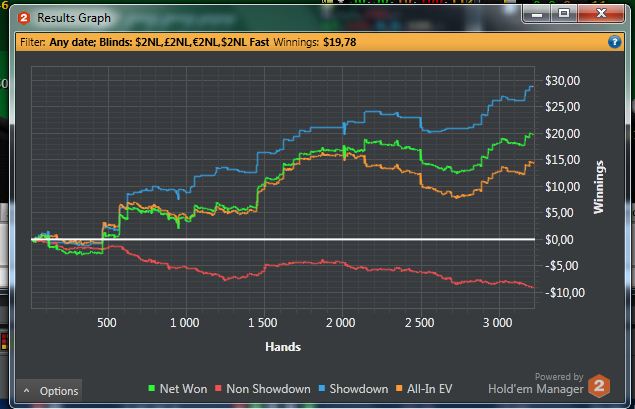
Task: Select the All-In EV legend label
Action: [430, 389]
